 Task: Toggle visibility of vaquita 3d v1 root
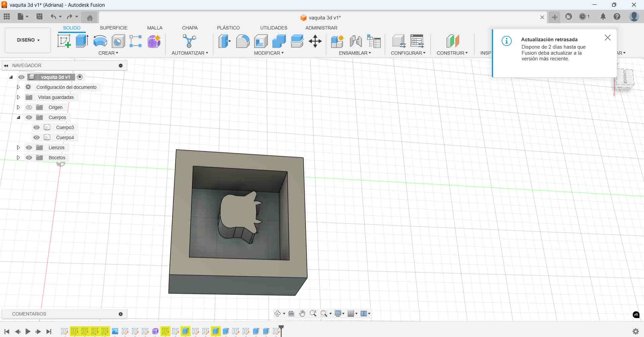(x=21, y=77)
